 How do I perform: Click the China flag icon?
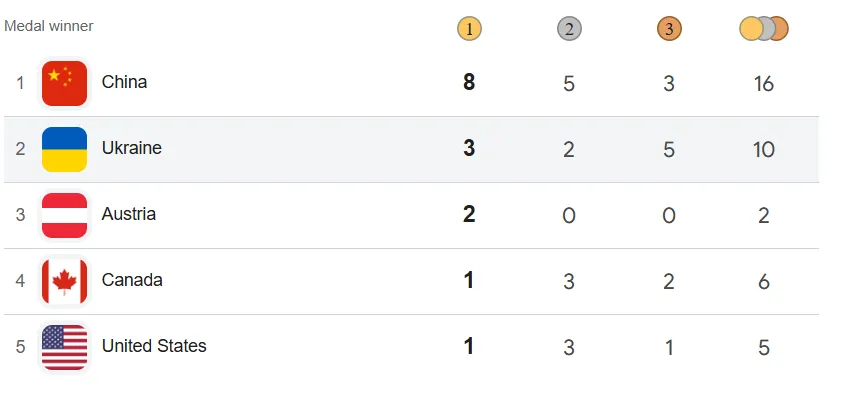coord(64,83)
